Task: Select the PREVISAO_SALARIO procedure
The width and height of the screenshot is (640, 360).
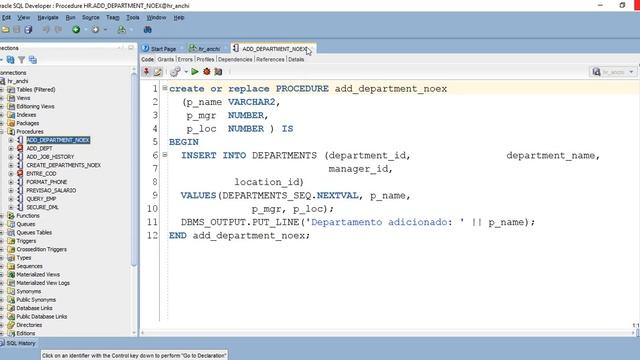Action: (x=51, y=191)
